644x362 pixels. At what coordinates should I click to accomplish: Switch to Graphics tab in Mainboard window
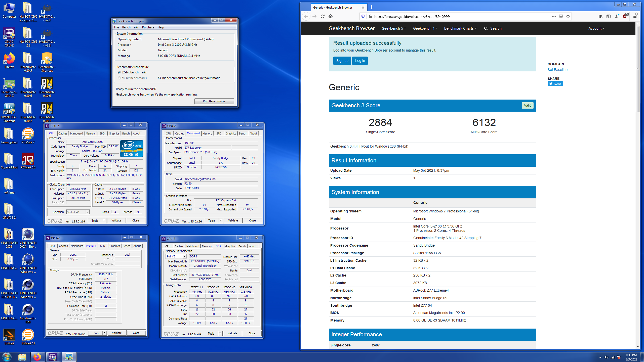(231, 133)
